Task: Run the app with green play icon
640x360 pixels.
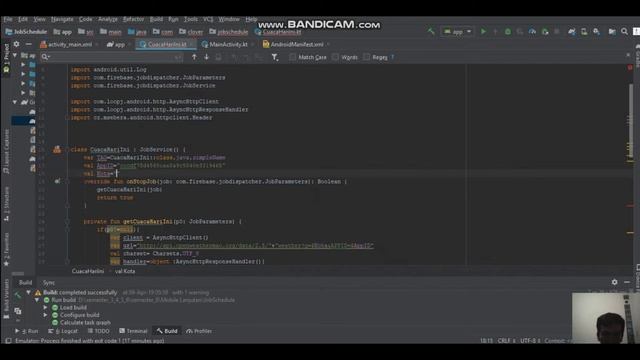Action: coord(483,31)
